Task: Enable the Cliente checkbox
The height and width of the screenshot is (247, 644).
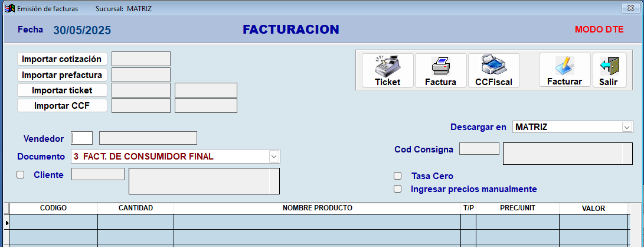Action: pyautogui.click(x=20, y=175)
